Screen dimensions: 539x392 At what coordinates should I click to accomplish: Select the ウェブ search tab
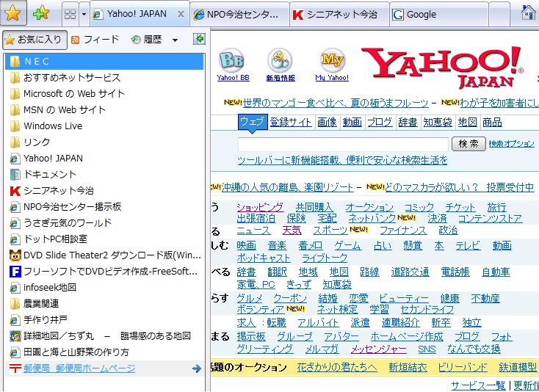point(253,122)
